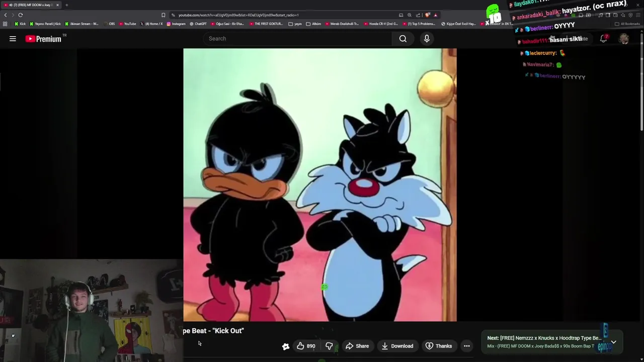Image resolution: width=644 pixels, height=362 pixels.
Task: Share the video
Action: click(x=357, y=346)
